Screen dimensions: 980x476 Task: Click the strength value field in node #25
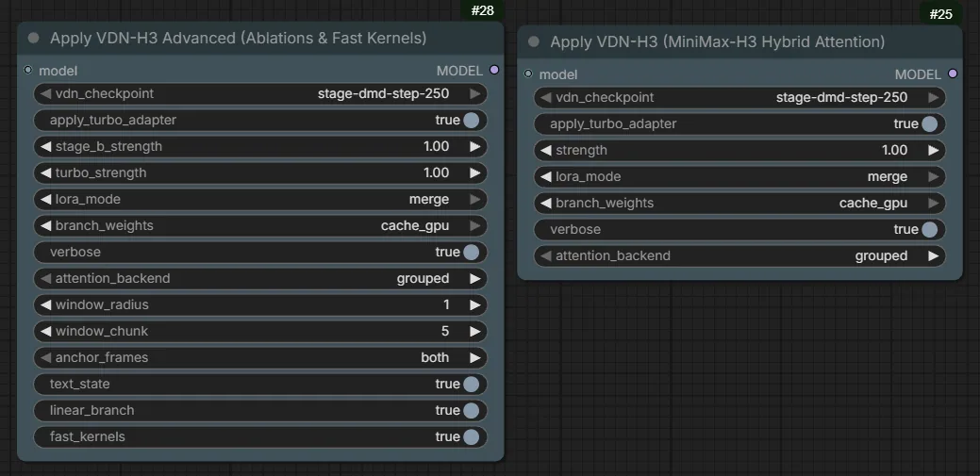(x=740, y=150)
